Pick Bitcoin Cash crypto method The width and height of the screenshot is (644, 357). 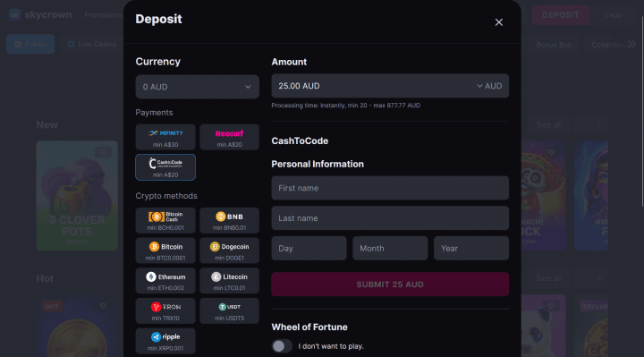click(165, 221)
